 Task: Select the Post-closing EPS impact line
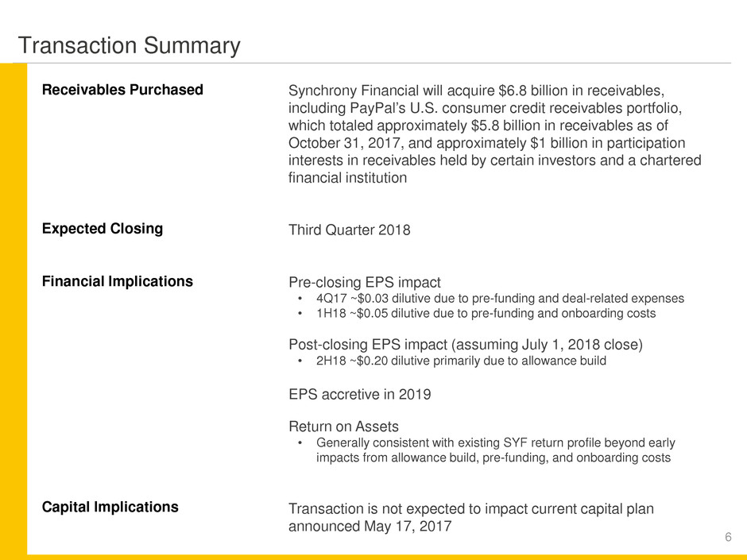[456, 345]
